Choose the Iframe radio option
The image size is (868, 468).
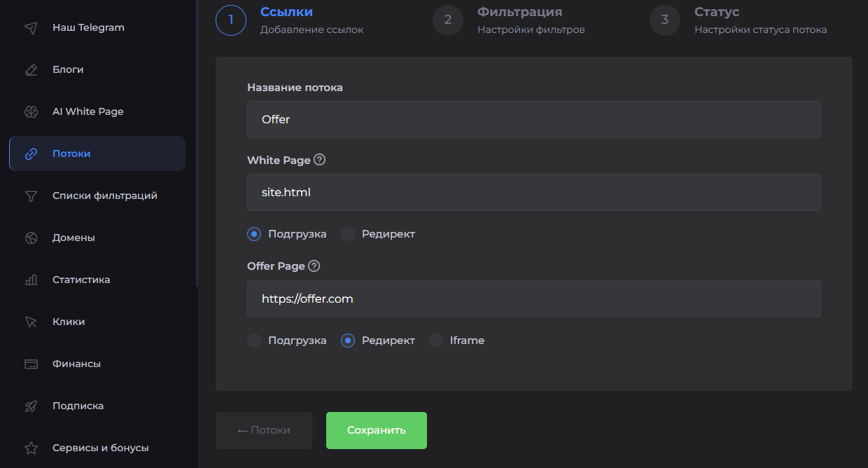tap(436, 340)
